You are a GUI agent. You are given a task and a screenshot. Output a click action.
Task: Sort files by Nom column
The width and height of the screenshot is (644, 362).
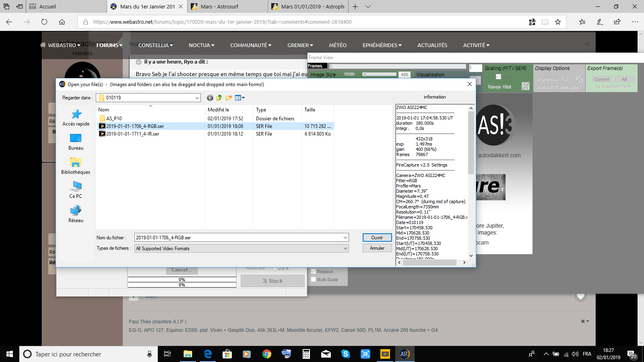tap(151, 110)
